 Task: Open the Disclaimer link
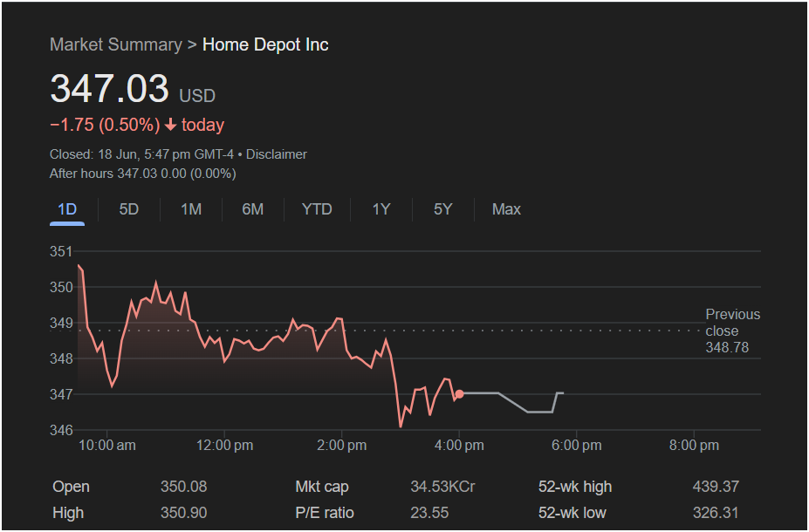point(277,154)
